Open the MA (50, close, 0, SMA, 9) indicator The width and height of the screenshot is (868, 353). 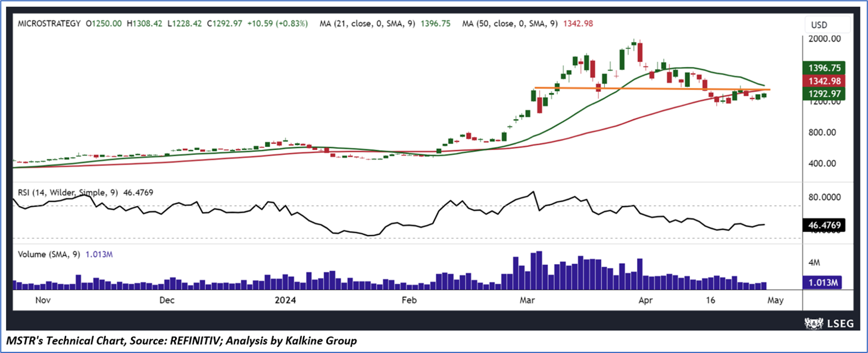510,24
